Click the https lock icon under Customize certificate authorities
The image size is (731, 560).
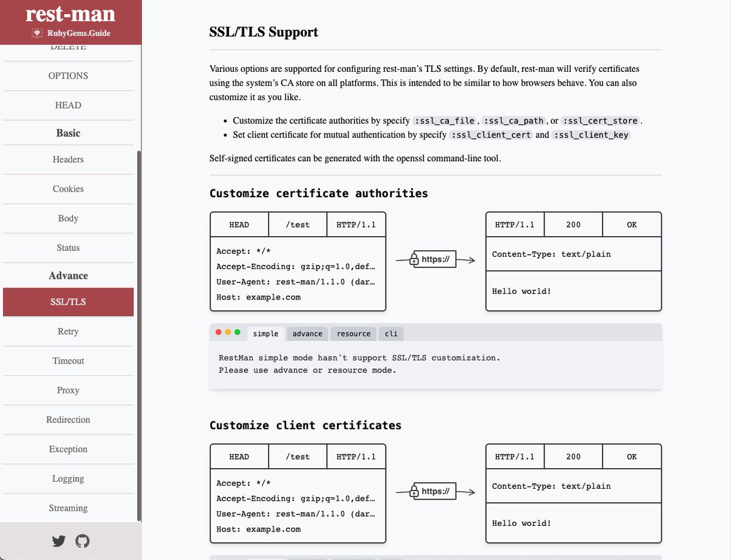(414, 260)
